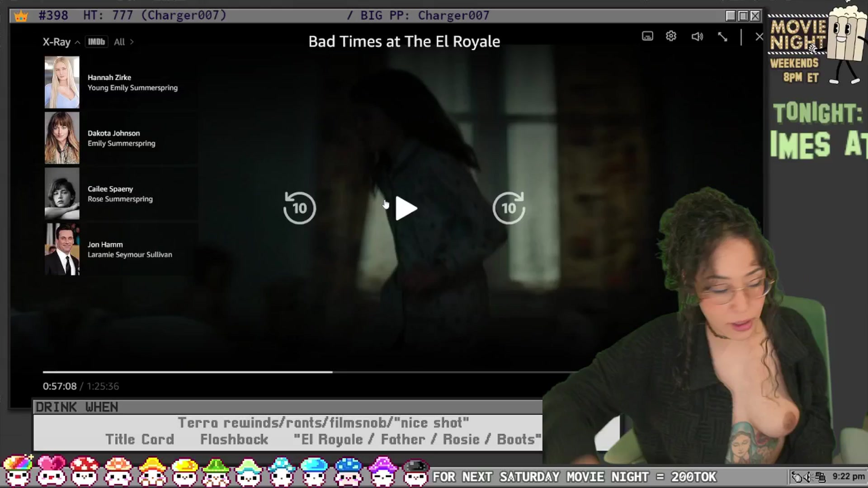The height and width of the screenshot is (488, 868).
Task: Click the name Dakota Johnson
Action: [114, 133]
